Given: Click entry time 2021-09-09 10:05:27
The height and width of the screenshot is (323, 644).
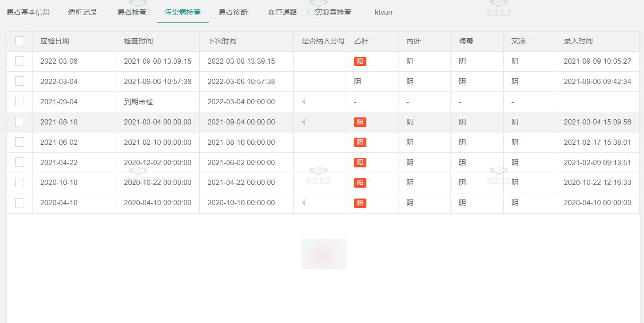Looking at the screenshot, I should 598,61.
